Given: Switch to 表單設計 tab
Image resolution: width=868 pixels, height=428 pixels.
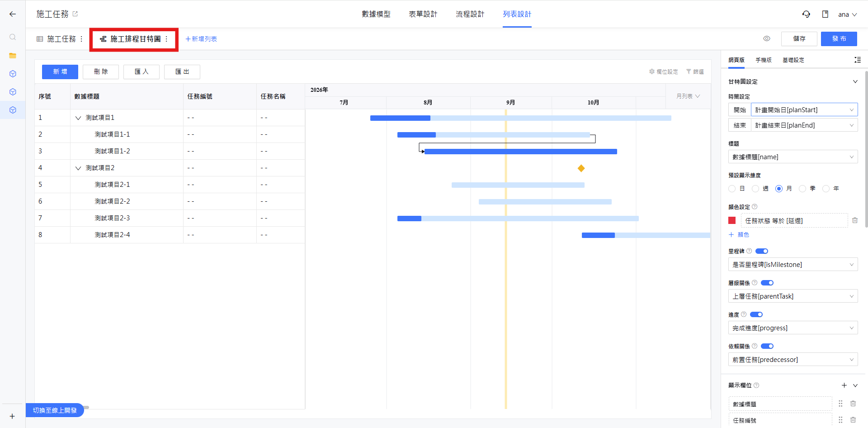Looking at the screenshot, I should pos(423,14).
